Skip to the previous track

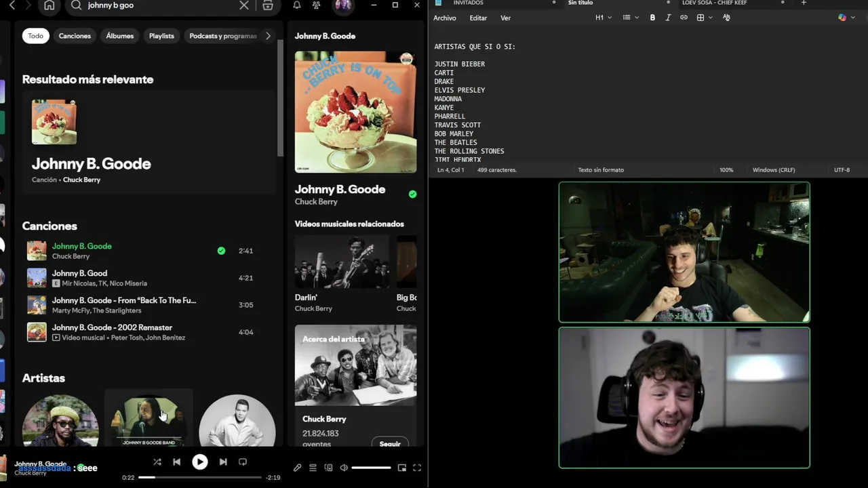tap(176, 462)
